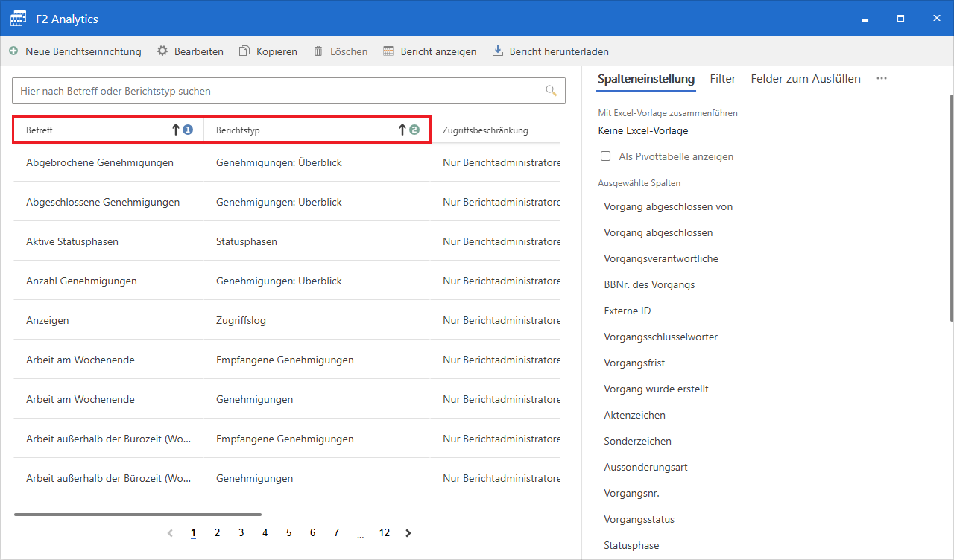
Task: Click the next page chevron
Action: (408, 532)
